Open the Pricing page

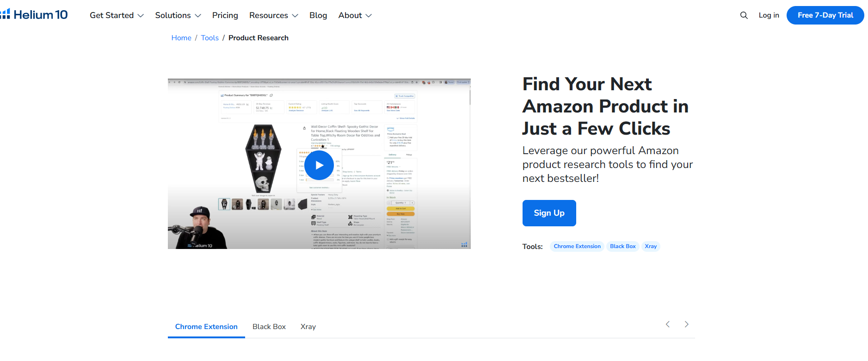[225, 15]
